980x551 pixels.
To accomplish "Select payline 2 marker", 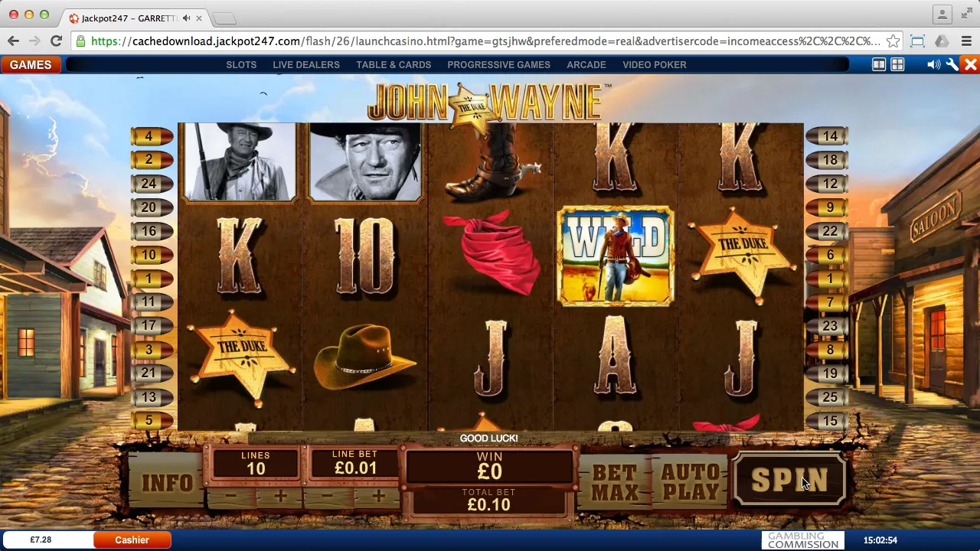I will pos(151,160).
